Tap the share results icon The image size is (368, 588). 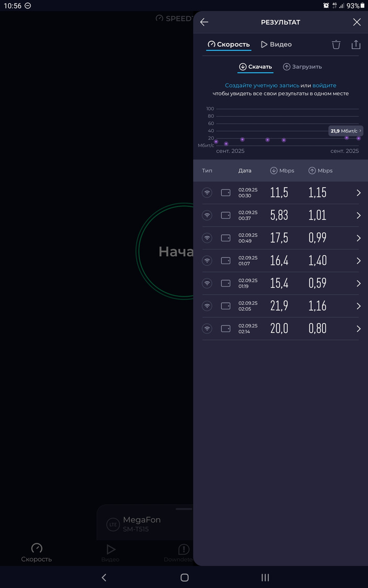click(x=356, y=45)
